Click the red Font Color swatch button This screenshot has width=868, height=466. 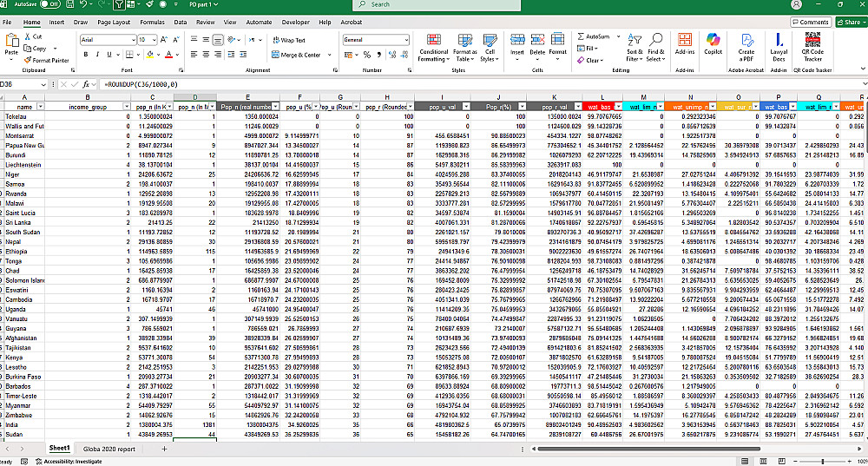(x=169, y=55)
